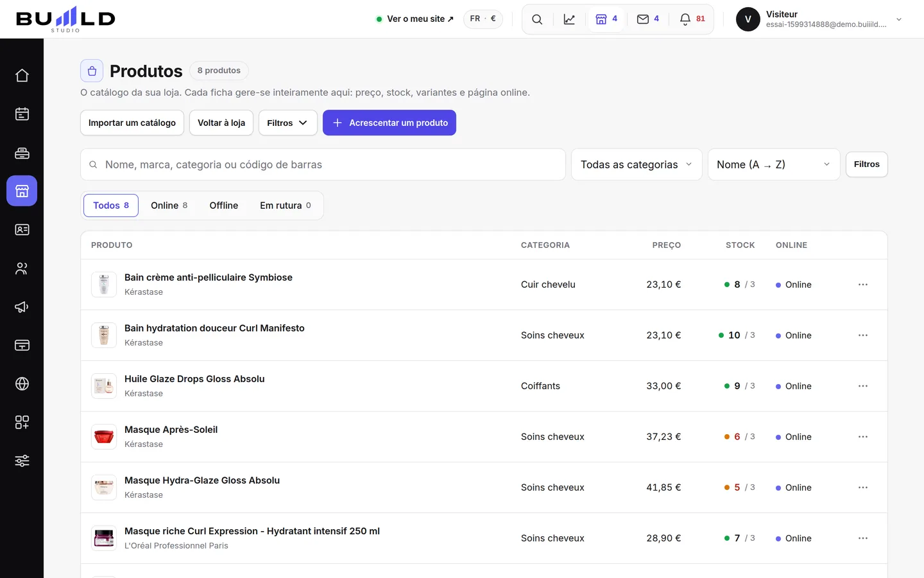Open options menu for Masque Hydra-Glaze Gloss Absolu

point(863,487)
